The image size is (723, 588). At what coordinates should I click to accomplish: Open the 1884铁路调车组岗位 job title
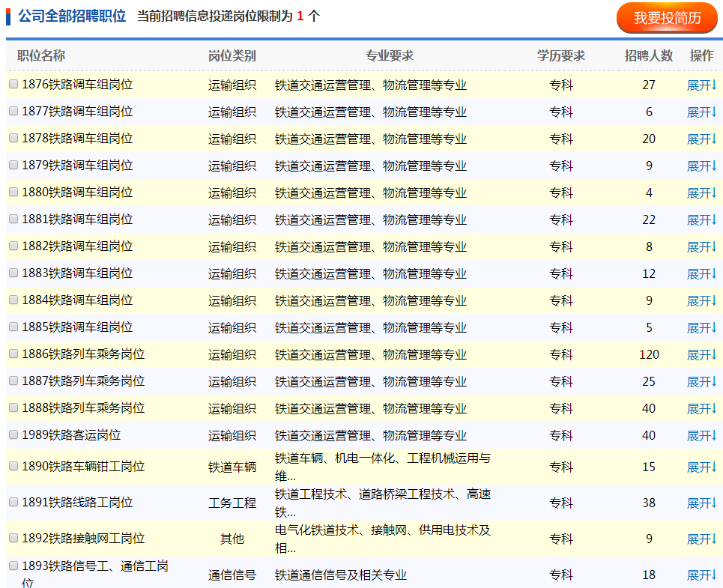pyautogui.click(x=77, y=300)
